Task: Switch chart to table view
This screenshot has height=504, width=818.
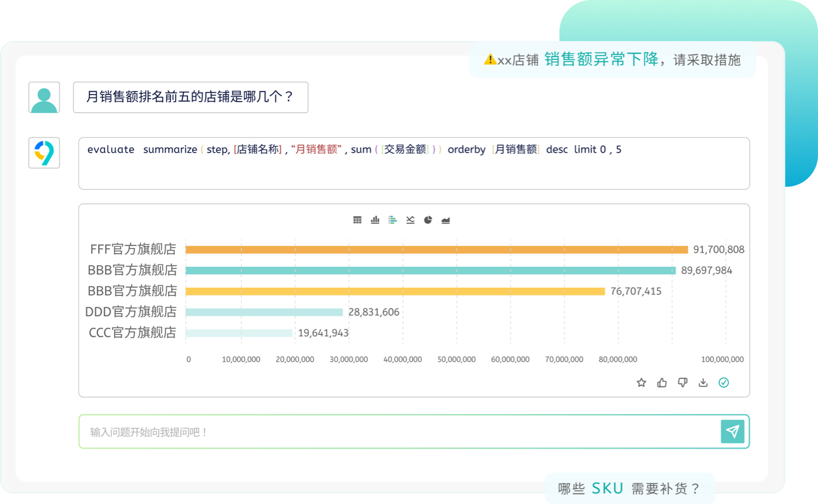Action: coord(357,220)
